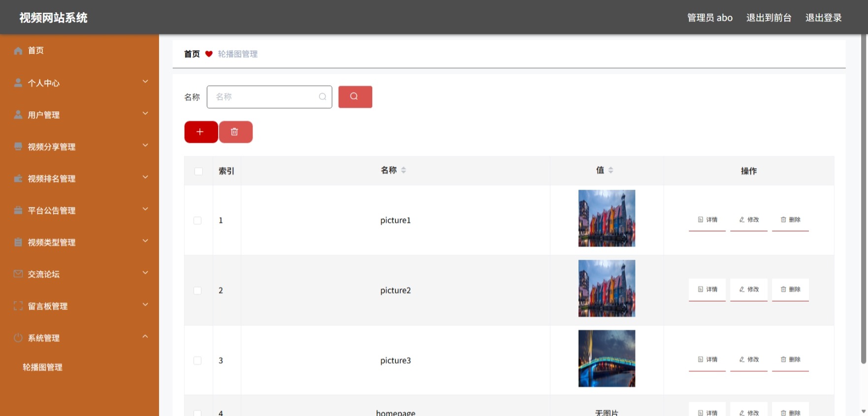Image resolution: width=868 pixels, height=416 pixels.
Task: Click 删除 for row picture3
Action: coord(790,360)
